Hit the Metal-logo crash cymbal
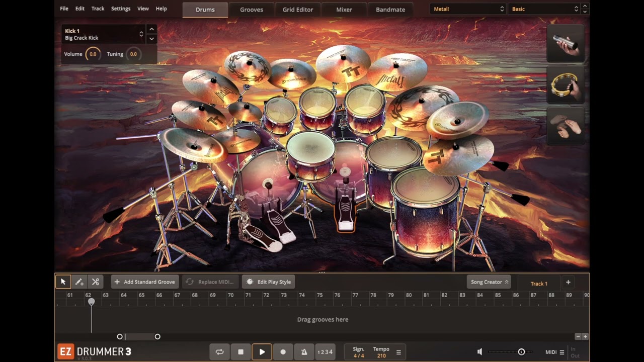The height and width of the screenshot is (362, 644). [397, 71]
